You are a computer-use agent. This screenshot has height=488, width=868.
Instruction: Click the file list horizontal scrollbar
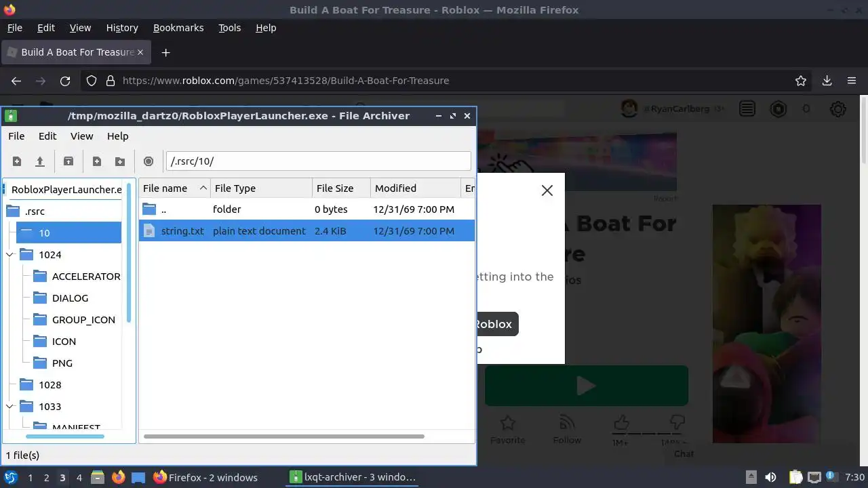284,436
